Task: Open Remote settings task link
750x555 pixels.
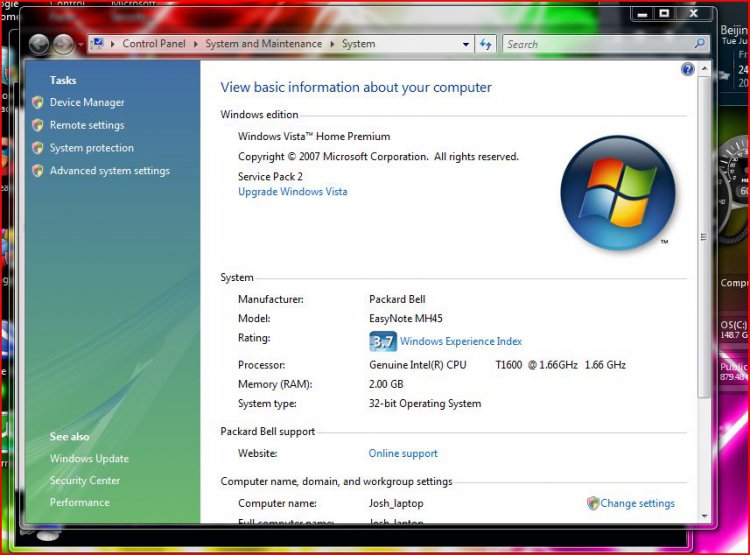Action: coord(87,125)
